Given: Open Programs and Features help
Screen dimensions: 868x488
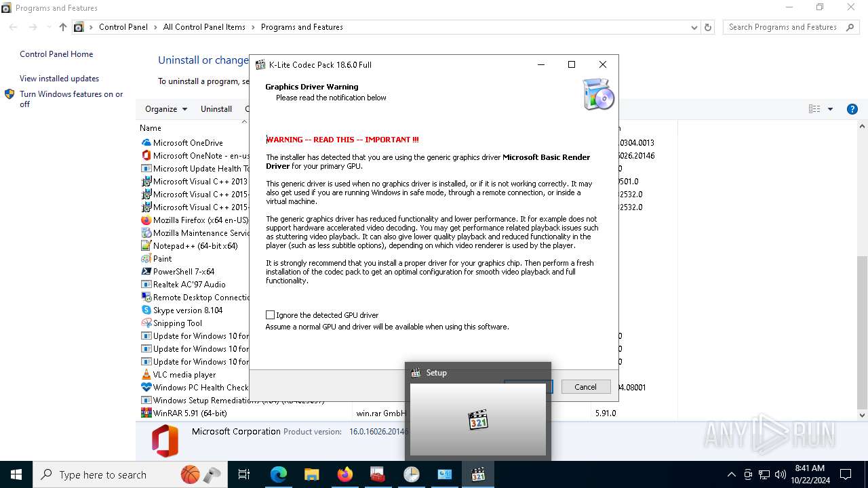Looking at the screenshot, I should (852, 109).
